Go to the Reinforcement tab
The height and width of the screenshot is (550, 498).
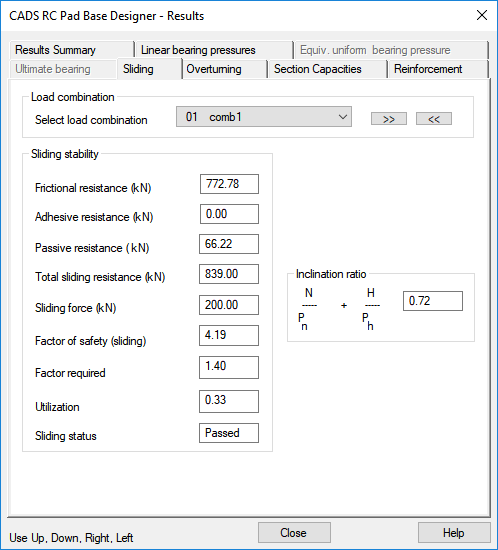click(438, 69)
